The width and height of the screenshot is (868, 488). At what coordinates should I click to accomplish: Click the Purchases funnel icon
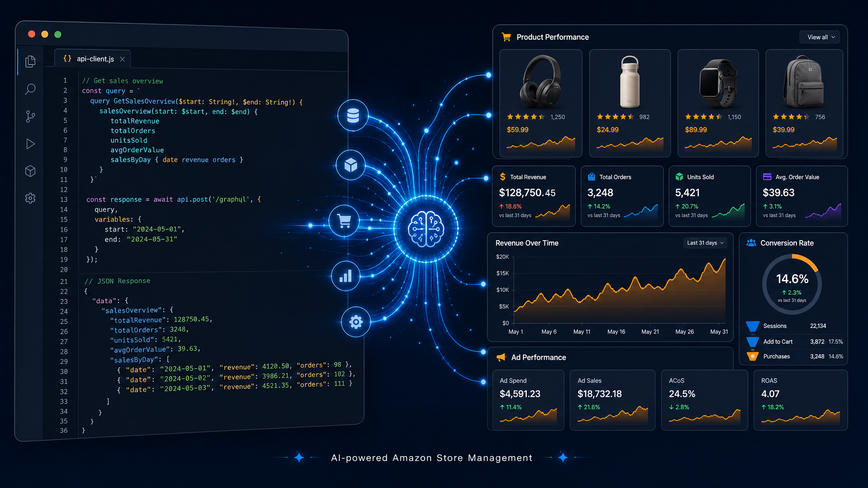(x=753, y=356)
